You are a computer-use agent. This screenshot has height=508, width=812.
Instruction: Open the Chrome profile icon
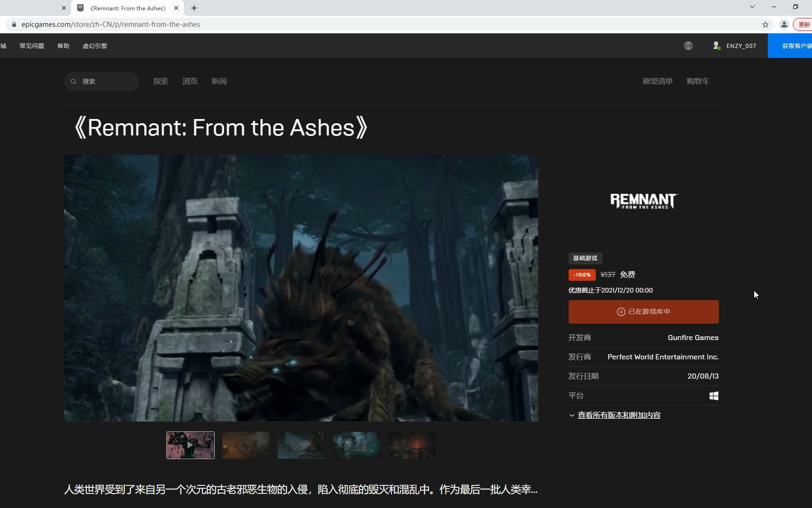click(784, 24)
